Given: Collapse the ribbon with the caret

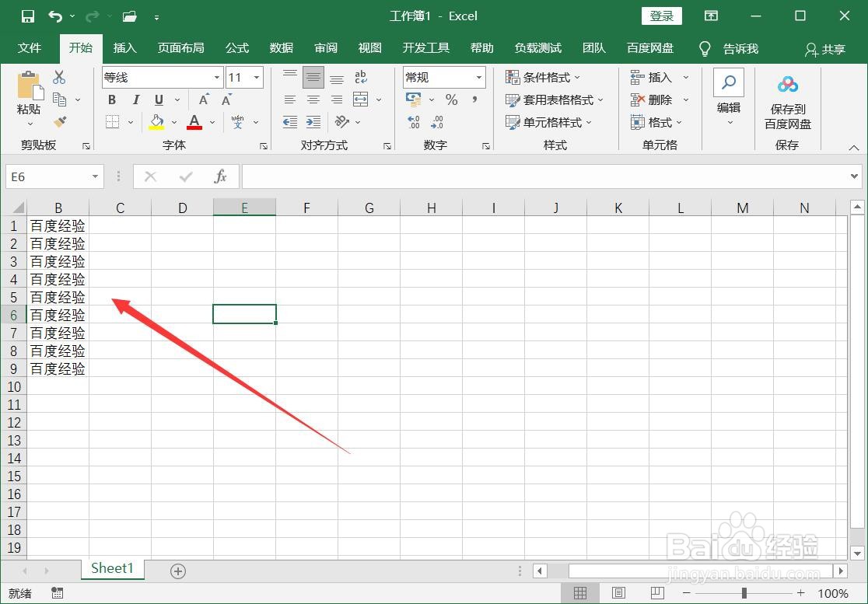Looking at the screenshot, I should point(854,148).
